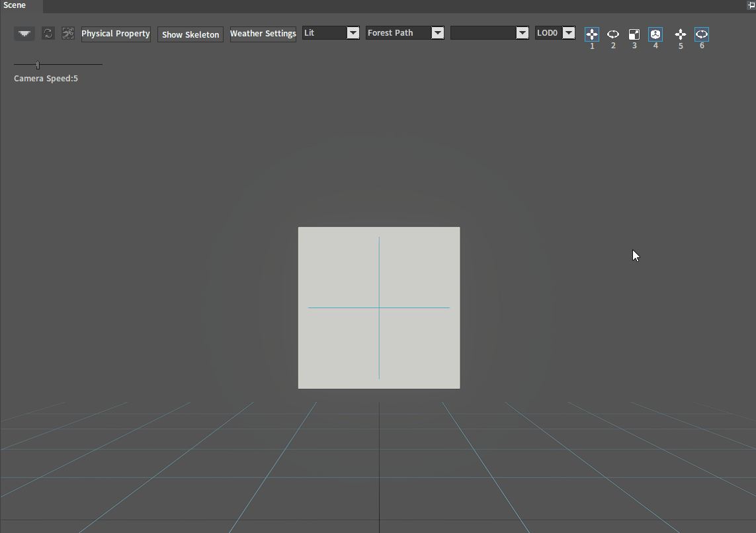This screenshot has width=756, height=533.
Task: Select the rotate tool labeled 2
Action: pos(613,34)
